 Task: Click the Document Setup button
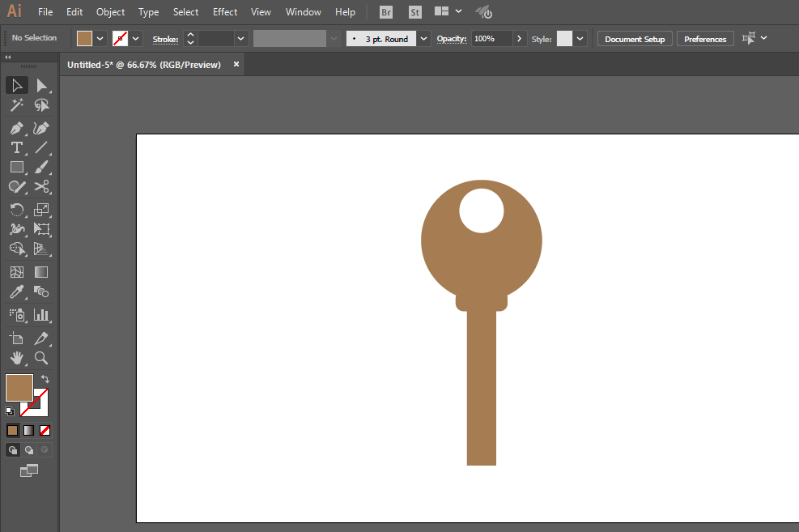coord(635,39)
